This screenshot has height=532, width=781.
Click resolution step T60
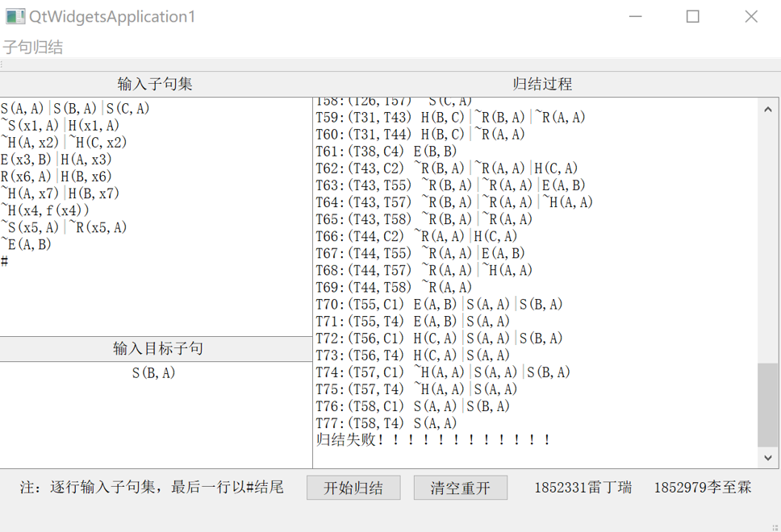pyautogui.click(x=420, y=135)
